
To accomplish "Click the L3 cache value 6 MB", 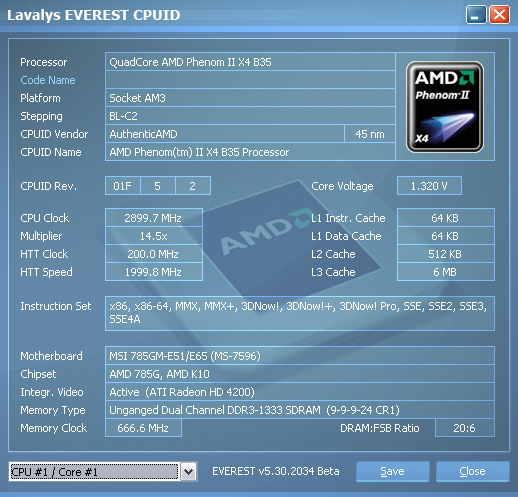I will point(446,272).
